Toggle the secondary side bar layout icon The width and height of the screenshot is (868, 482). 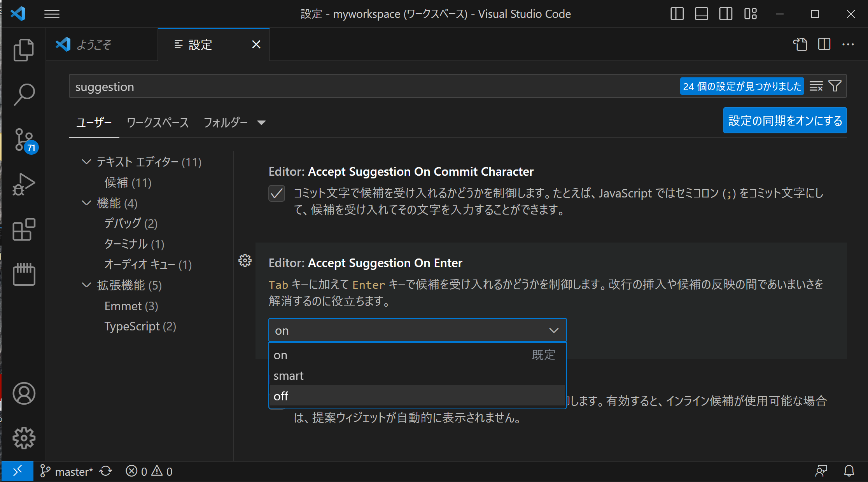click(726, 14)
